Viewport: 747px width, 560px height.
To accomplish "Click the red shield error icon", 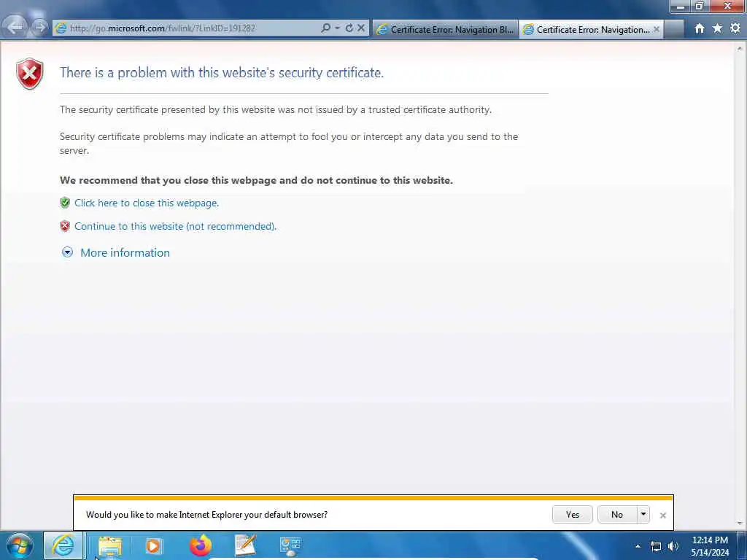I will click(x=29, y=74).
